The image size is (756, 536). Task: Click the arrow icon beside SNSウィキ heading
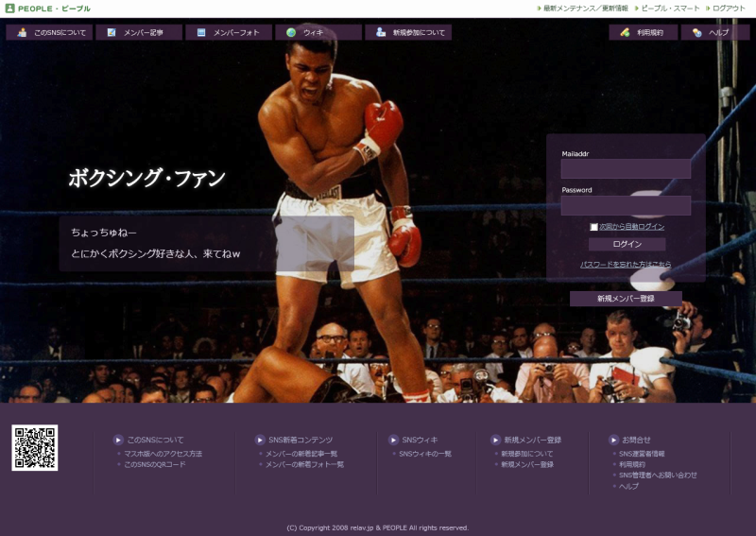pyautogui.click(x=393, y=440)
